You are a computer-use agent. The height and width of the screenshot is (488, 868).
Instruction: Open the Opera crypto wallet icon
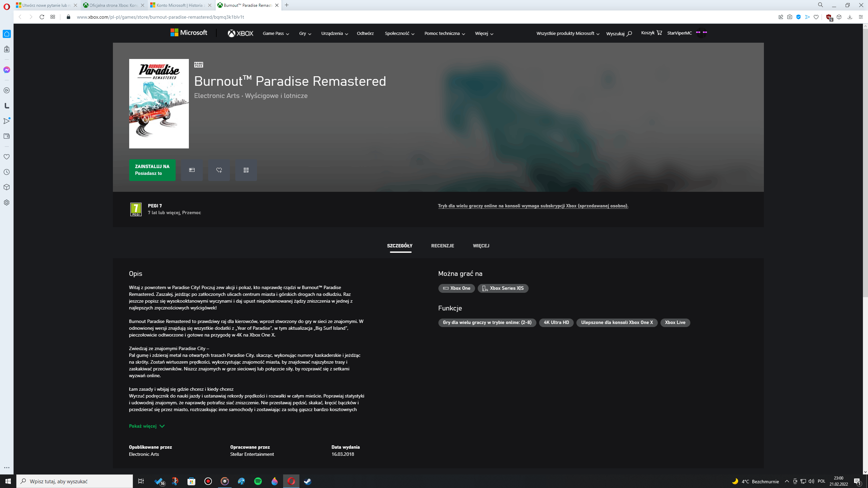click(x=7, y=136)
